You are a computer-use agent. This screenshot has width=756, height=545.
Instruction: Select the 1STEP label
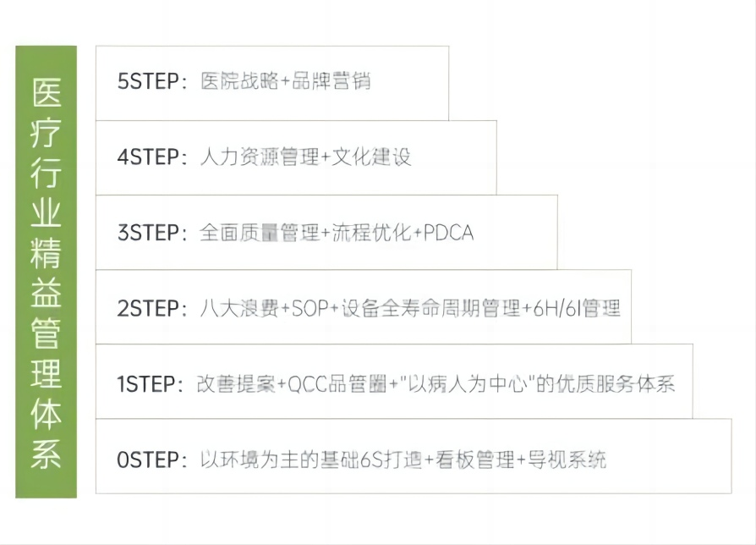[148, 383]
